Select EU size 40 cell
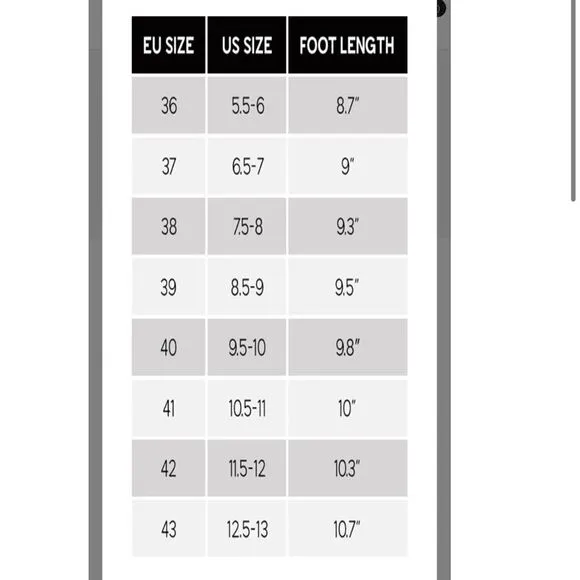Image resolution: width=580 pixels, height=580 pixels. [x=168, y=347]
